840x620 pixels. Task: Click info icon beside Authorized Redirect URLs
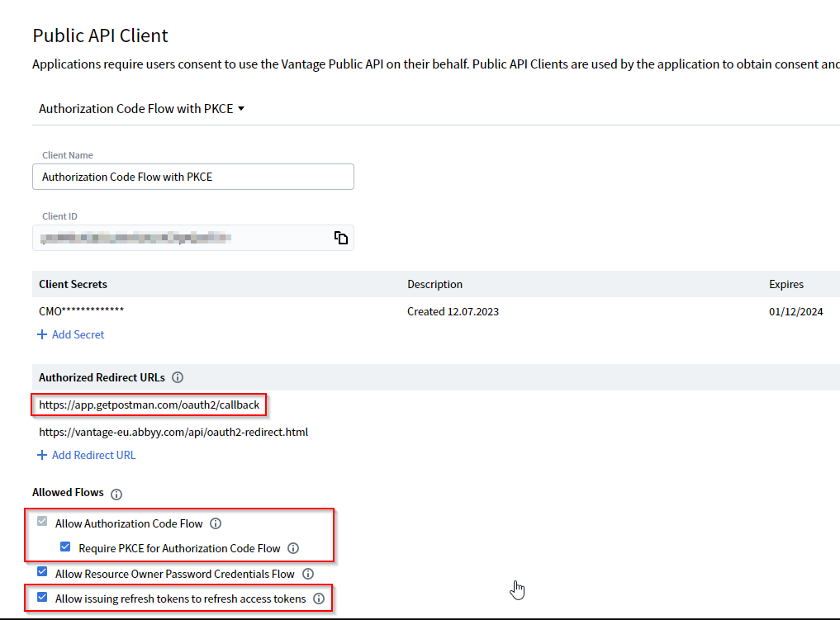[x=178, y=377]
